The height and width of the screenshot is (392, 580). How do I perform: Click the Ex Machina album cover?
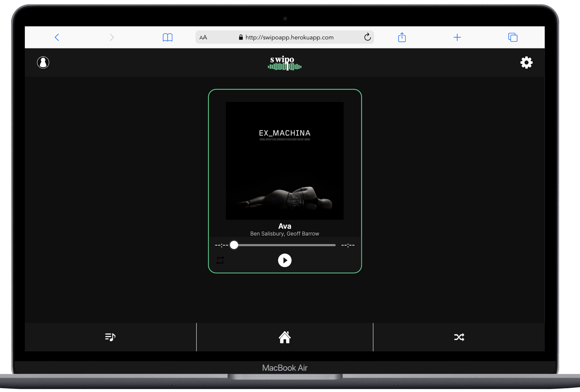pyautogui.click(x=285, y=161)
